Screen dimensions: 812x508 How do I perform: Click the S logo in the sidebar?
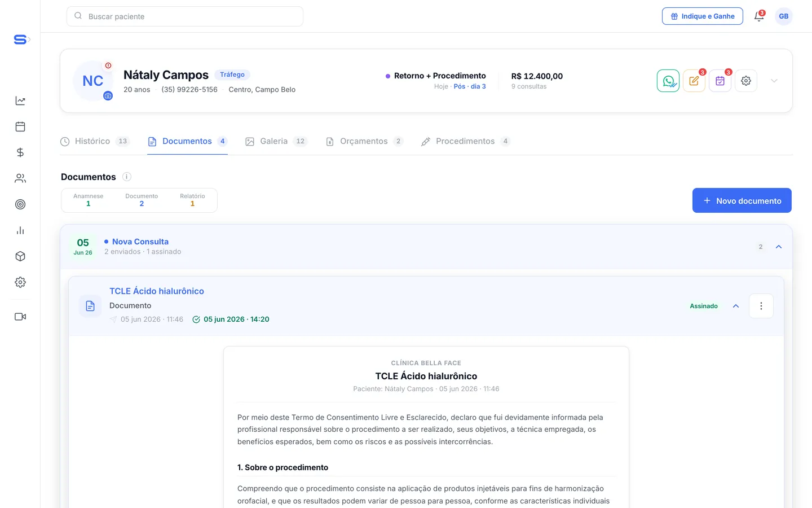(x=20, y=40)
